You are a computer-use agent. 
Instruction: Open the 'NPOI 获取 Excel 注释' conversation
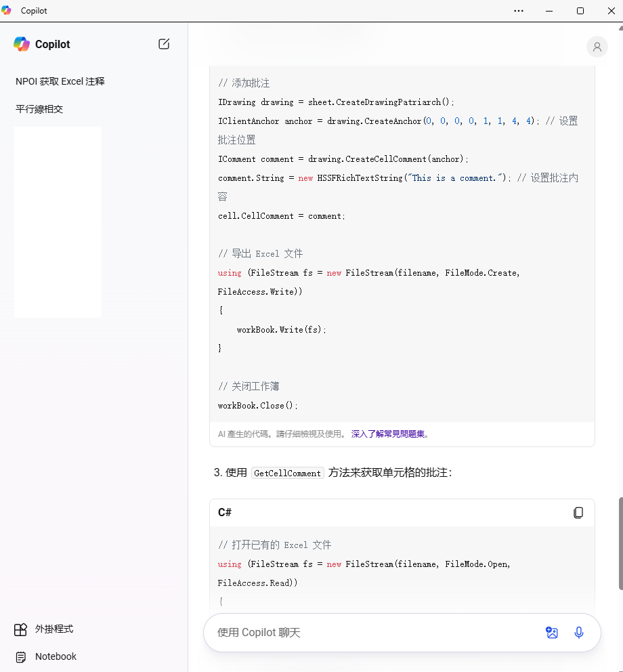click(60, 81)
